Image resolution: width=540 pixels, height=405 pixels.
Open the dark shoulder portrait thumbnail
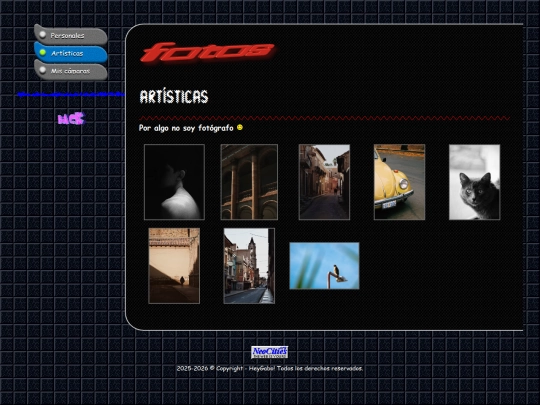(174, 182)
